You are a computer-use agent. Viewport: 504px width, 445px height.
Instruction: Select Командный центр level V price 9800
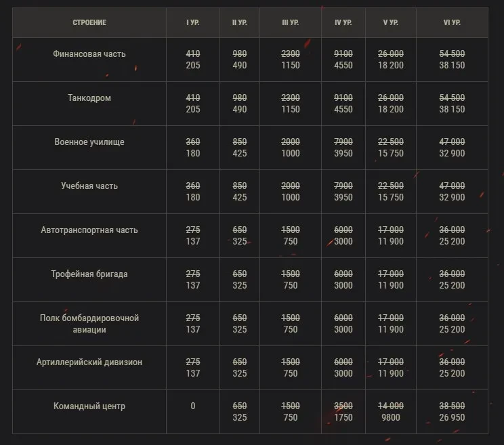click(391, 417)
